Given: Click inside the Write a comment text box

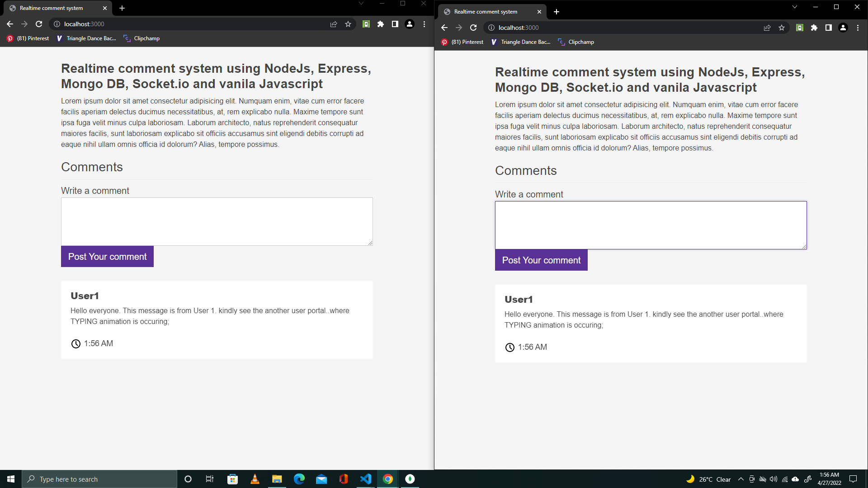Looking at the screenshot, I should pos(217,221).
